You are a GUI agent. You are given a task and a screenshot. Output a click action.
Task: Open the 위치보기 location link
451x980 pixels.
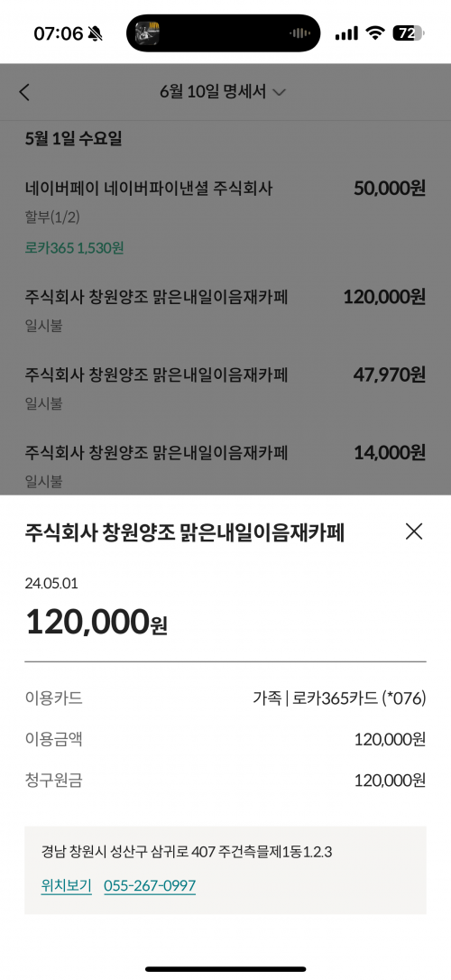66,885
